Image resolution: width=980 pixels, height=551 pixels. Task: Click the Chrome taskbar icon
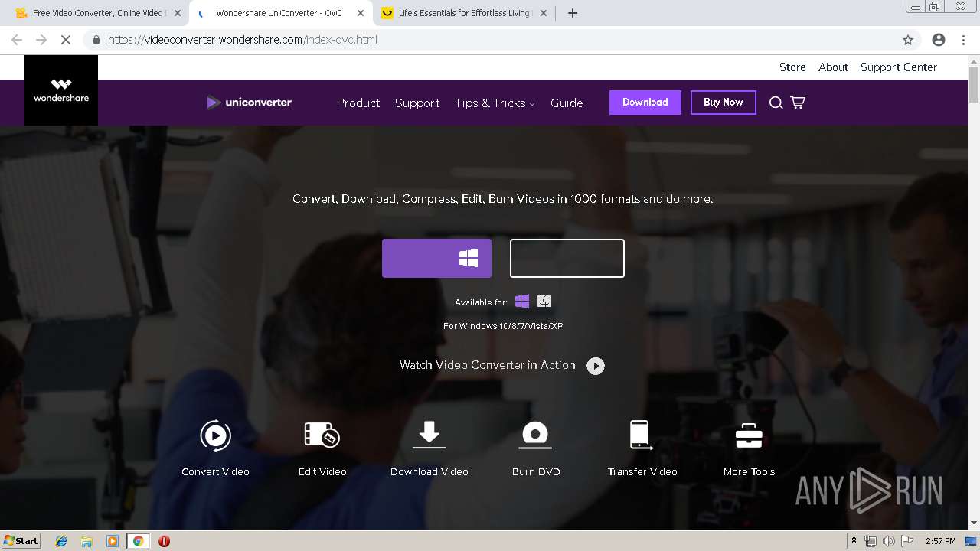point(138,541)
